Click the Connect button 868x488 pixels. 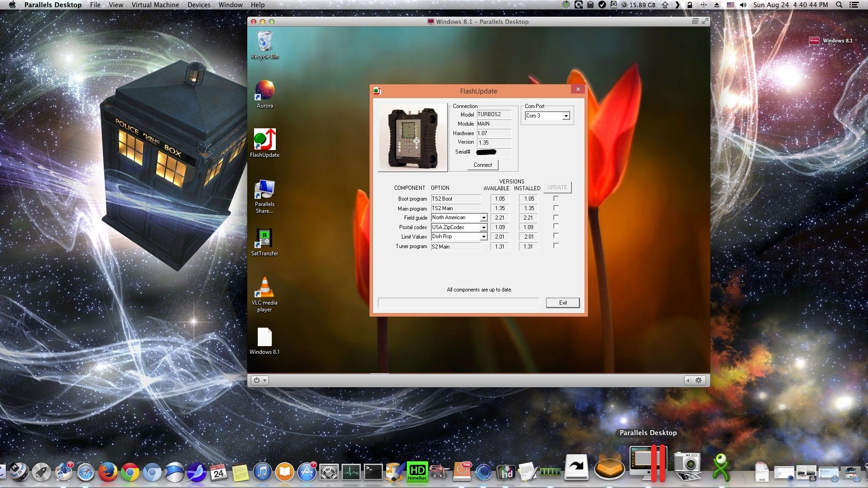coord(483,165)
